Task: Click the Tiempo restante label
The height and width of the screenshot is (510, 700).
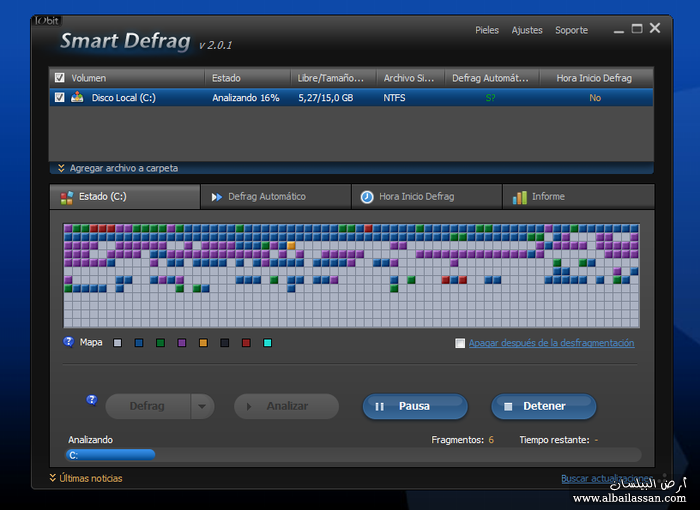Action: tap(554, 440)
